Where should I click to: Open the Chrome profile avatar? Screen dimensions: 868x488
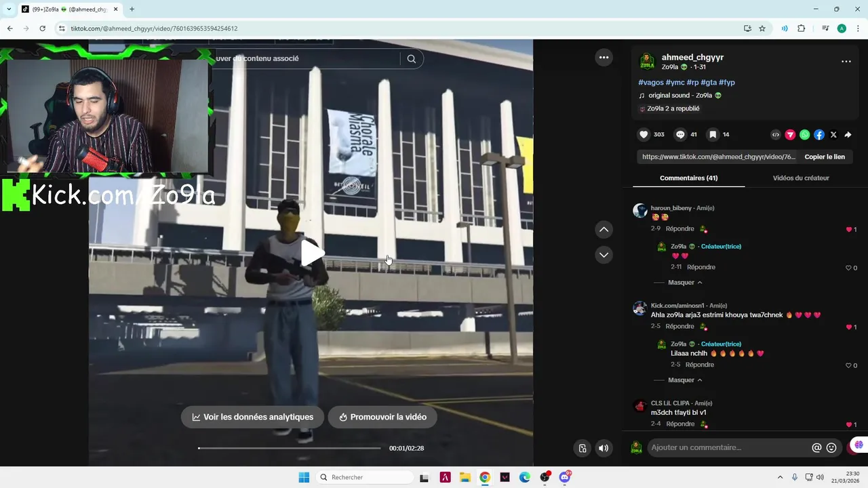pos(842,28)
